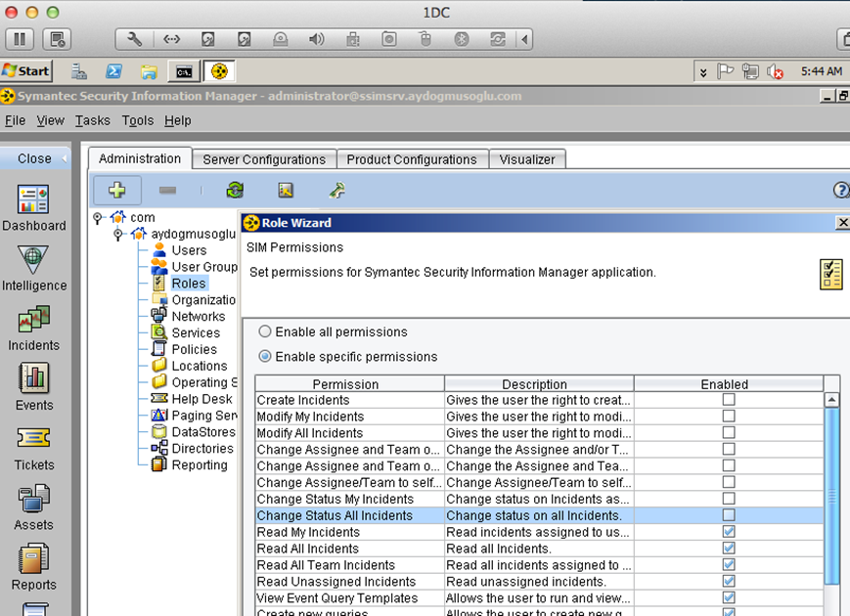The width and height of the screenshot is (850, 616).
Task: Switch to Visualizer tab
Action: tap(527, 159)
